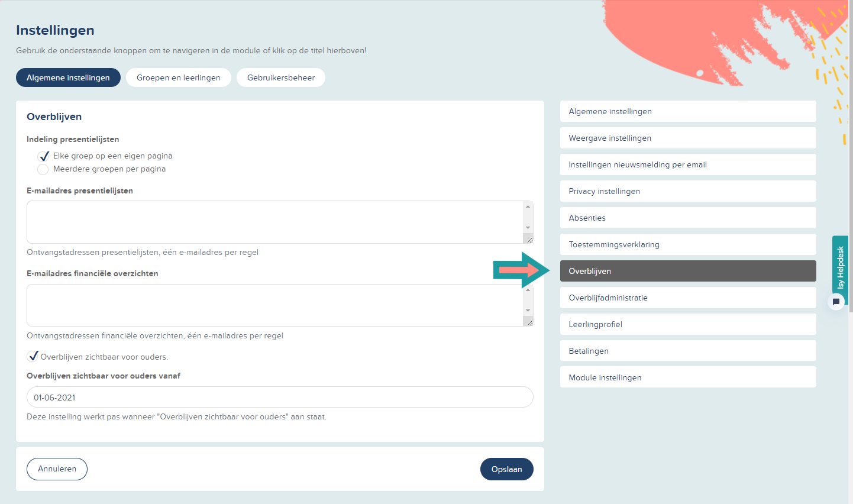The width and height of the screenshot is (853, 504).
Task: Select radio 'Elke groep op een eigen pagina'
Action: pos(43,156)
